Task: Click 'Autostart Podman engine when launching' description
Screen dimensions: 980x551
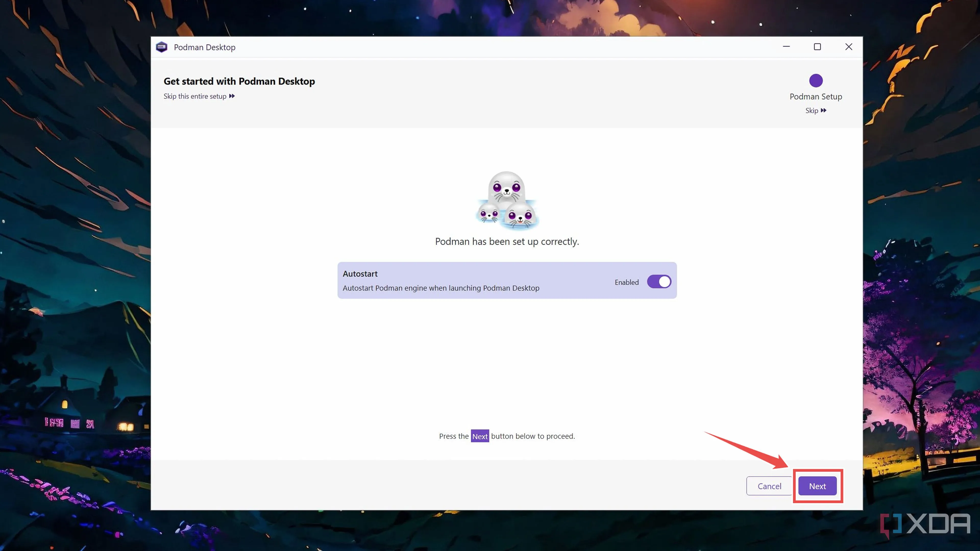Action: click(441, 288)
